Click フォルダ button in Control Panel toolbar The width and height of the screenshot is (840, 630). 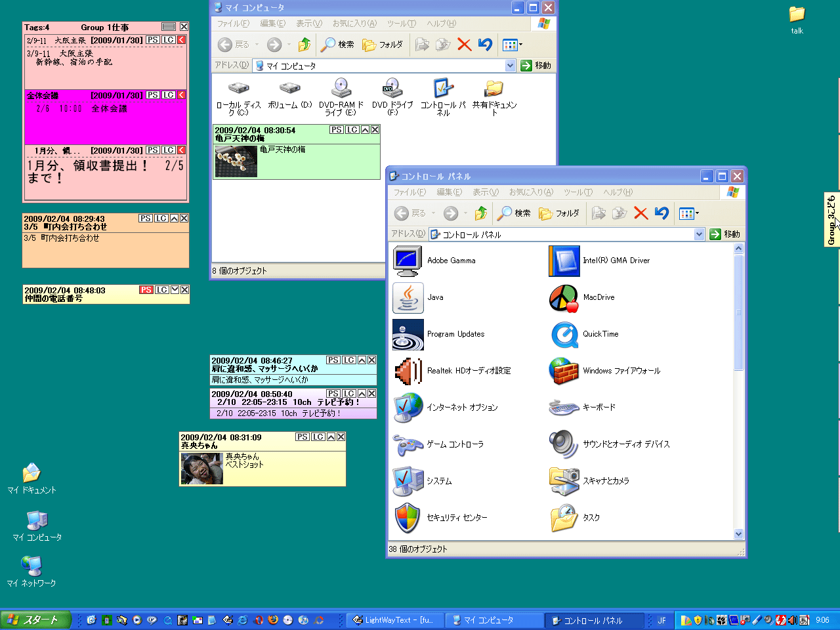(x=559, y=213)
